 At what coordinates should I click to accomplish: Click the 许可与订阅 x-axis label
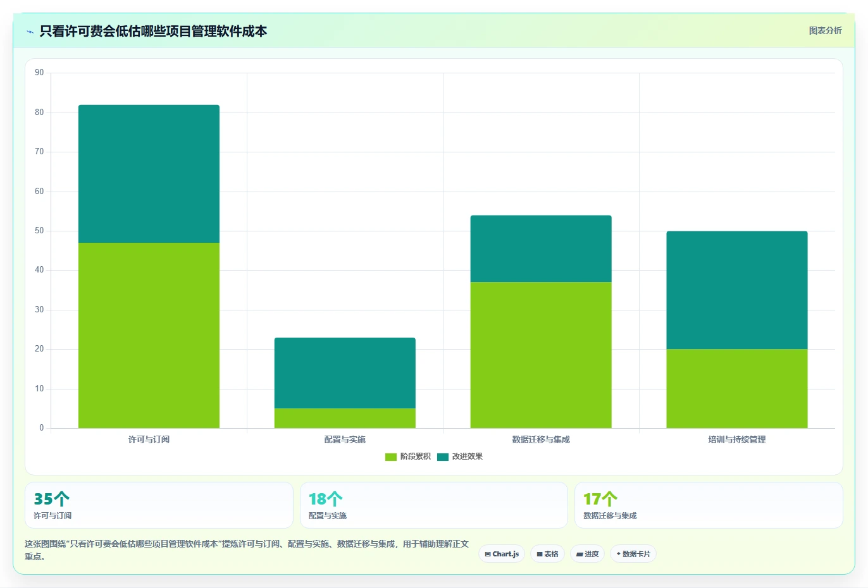149,439
